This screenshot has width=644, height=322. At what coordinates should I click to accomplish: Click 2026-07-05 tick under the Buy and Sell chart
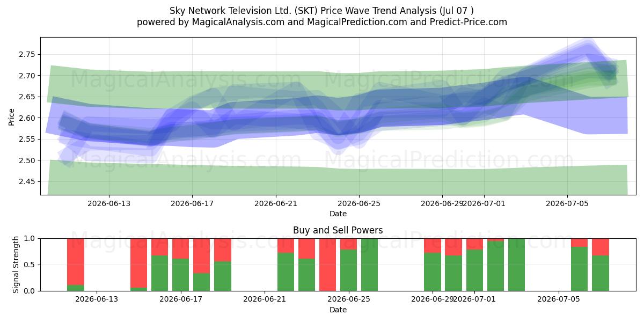tap(559, 300)
